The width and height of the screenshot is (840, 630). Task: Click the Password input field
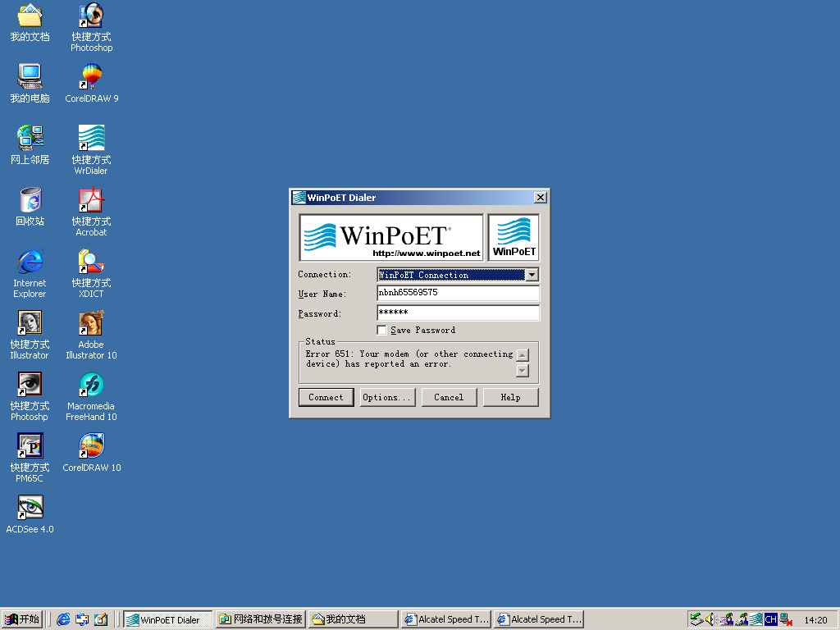[458, 313]
